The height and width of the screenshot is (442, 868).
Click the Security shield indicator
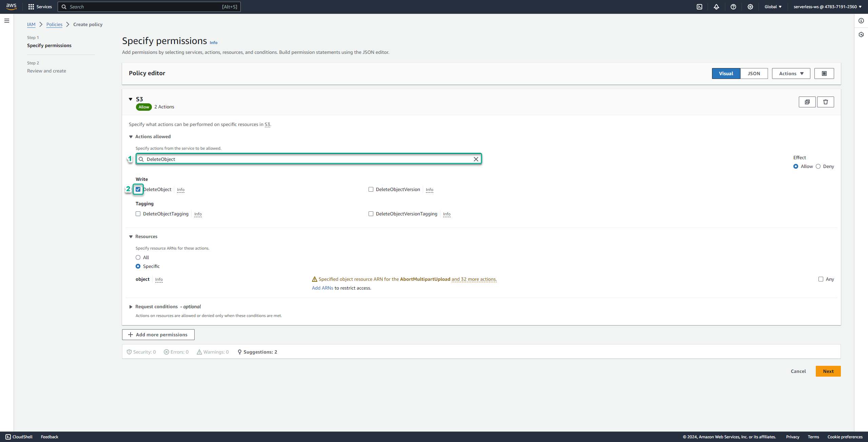click(x=141, y=352)
